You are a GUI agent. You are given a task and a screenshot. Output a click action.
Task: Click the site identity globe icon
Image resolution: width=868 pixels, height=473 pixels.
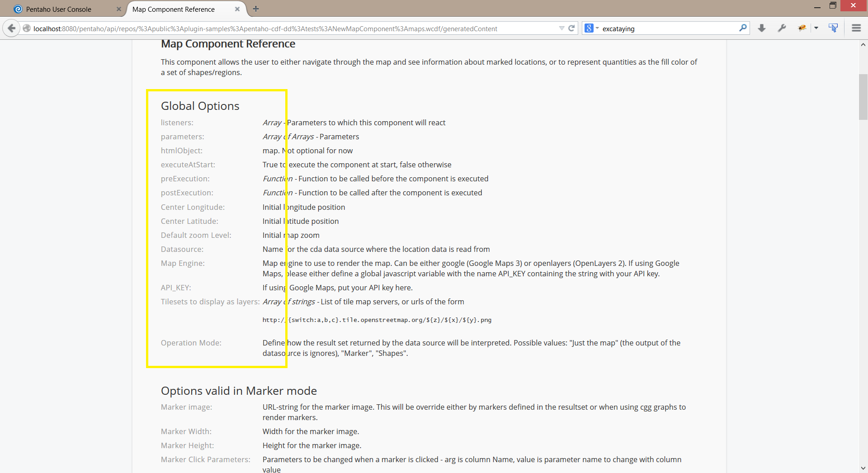tap(27, 28)
